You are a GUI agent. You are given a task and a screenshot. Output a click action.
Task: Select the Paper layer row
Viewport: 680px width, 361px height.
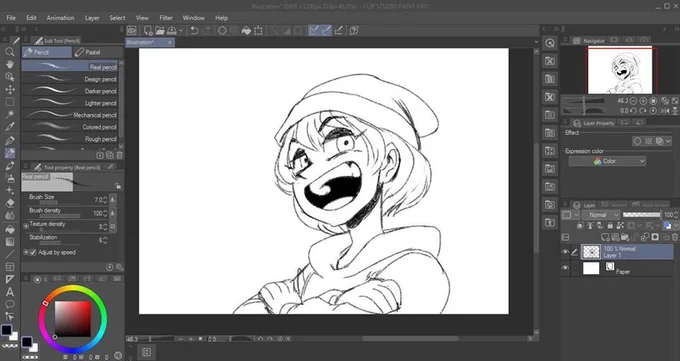tap(627, 269)
